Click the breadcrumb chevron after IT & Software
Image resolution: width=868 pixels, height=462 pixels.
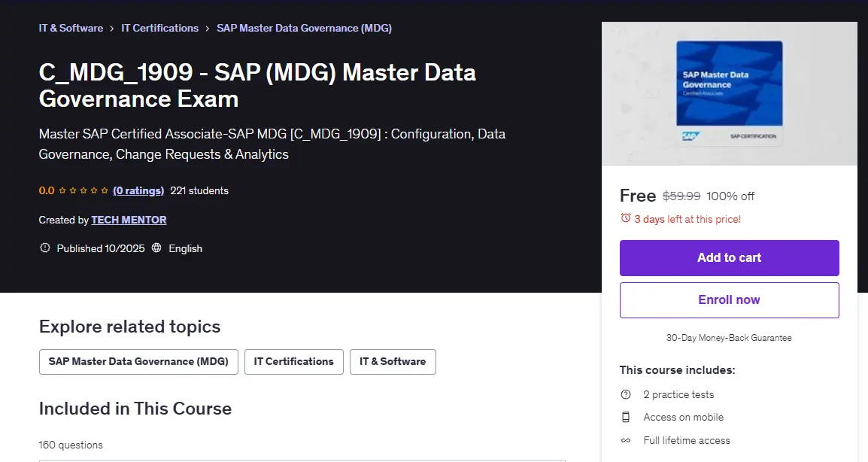coord(112,29)
